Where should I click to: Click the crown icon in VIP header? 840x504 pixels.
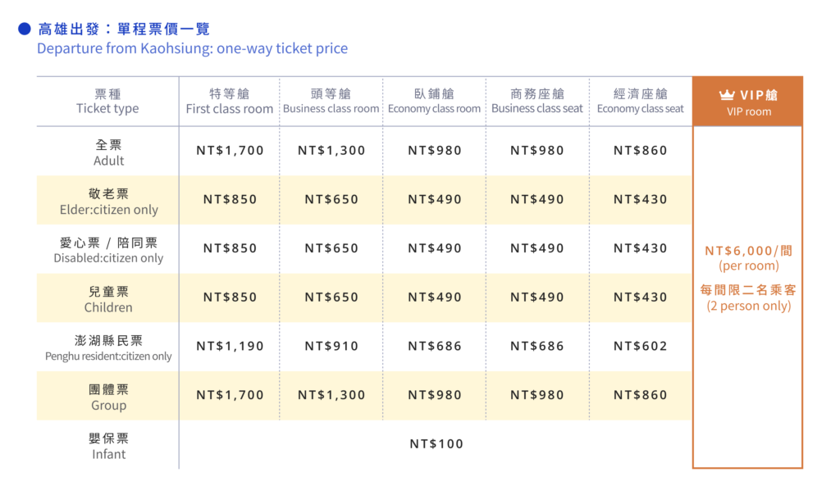(727, 95)
